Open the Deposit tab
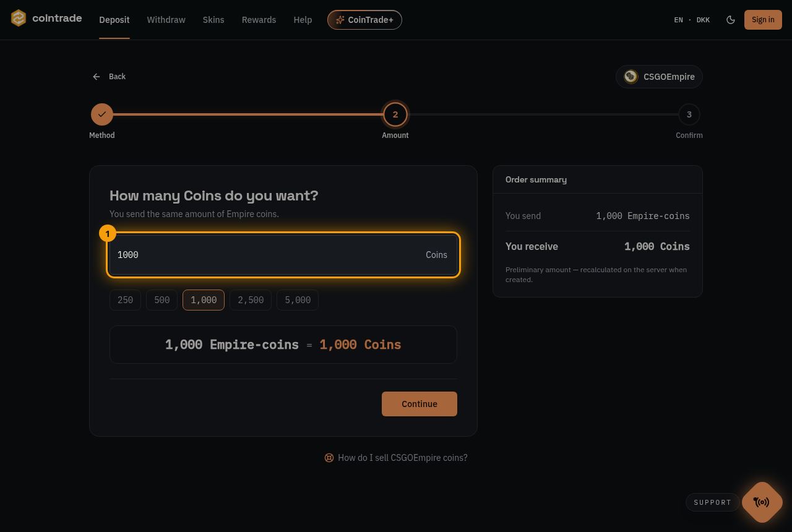 pyautogui.click(x=114, y=20)
